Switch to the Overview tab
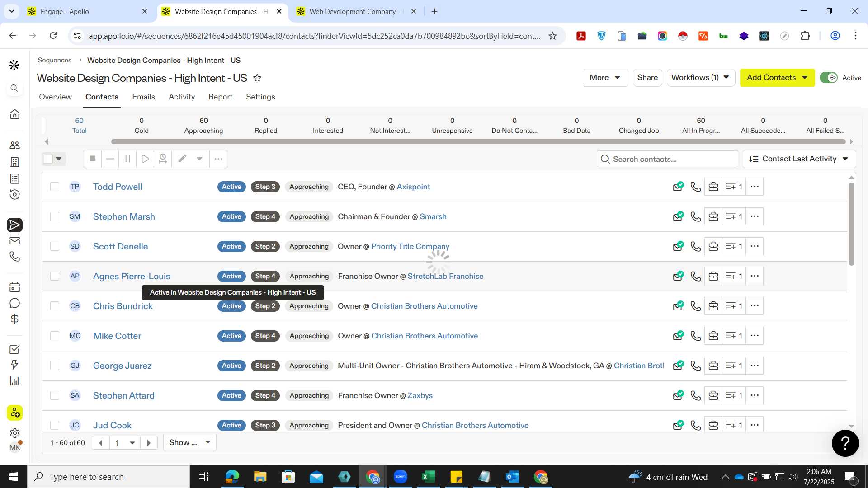Screen dimensions: 868x488 [55, 97]
